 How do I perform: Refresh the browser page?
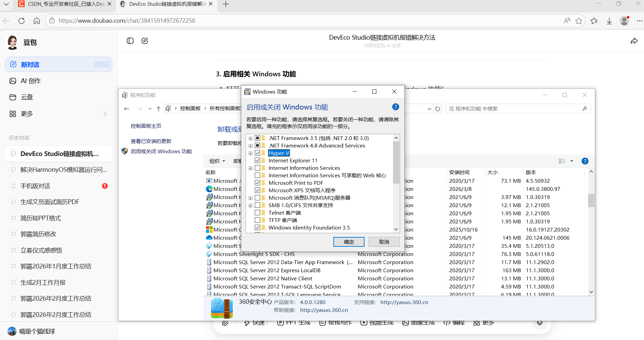coord(21,21)
